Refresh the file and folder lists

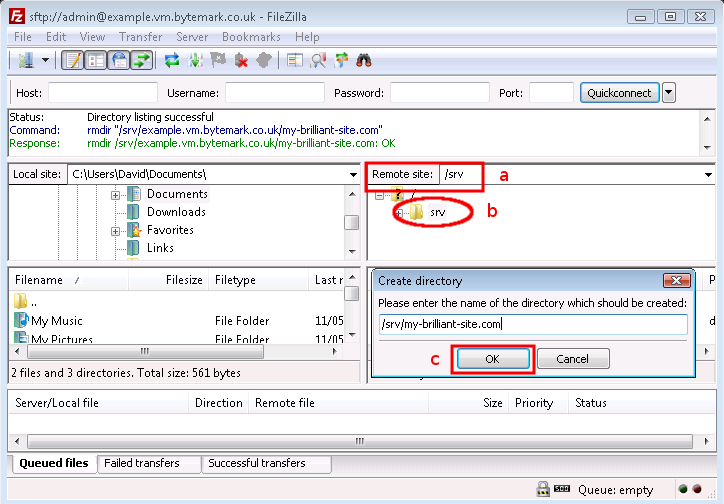click(172, 60)
